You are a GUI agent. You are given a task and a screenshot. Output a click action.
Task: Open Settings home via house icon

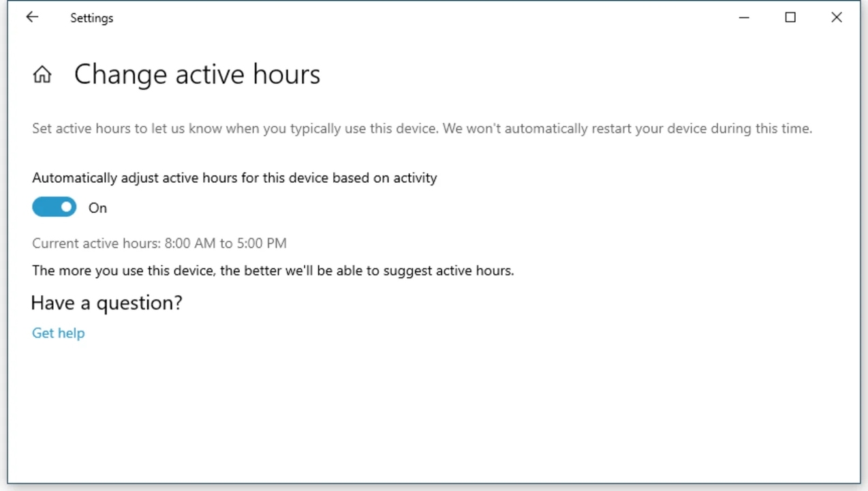[x=42, y=74]
